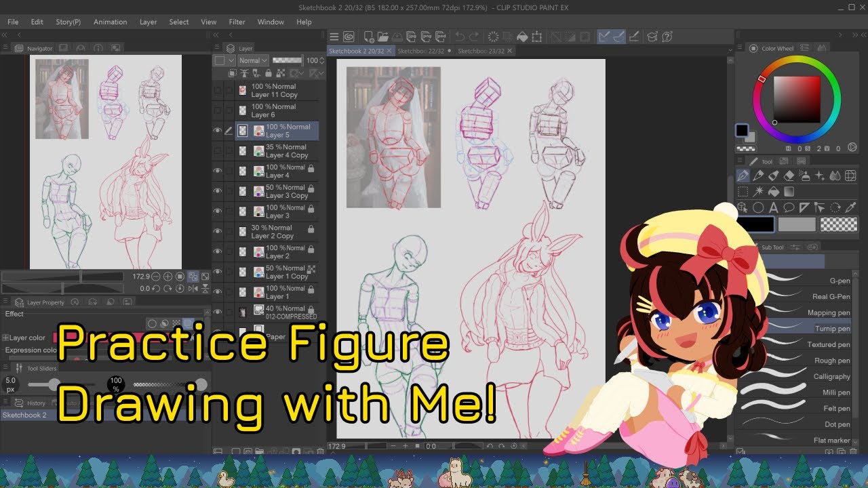This screenshot has height=488, width=868.
Task: Switch to Sketchbook 22/32 tab
Action: click(x=425, y=51)
